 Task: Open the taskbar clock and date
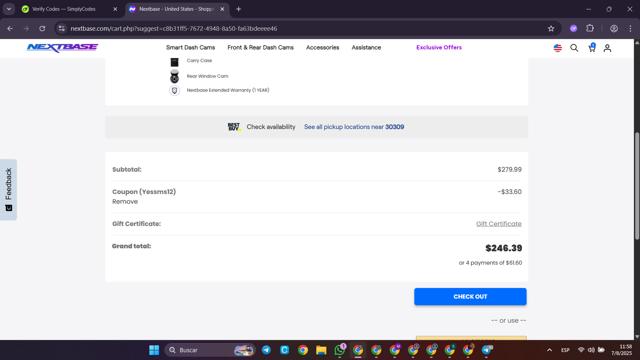[x=622, y=350]
